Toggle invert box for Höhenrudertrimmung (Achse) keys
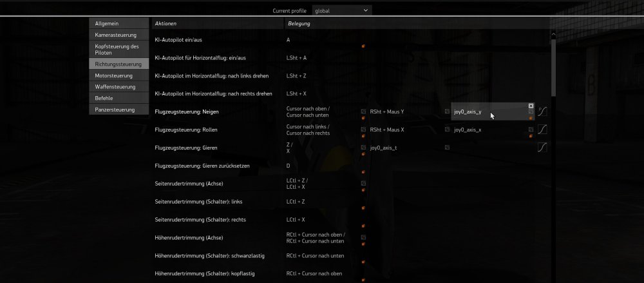Image resolution: width=644 pixels, height=283 pixels. (x=363, y=237)
